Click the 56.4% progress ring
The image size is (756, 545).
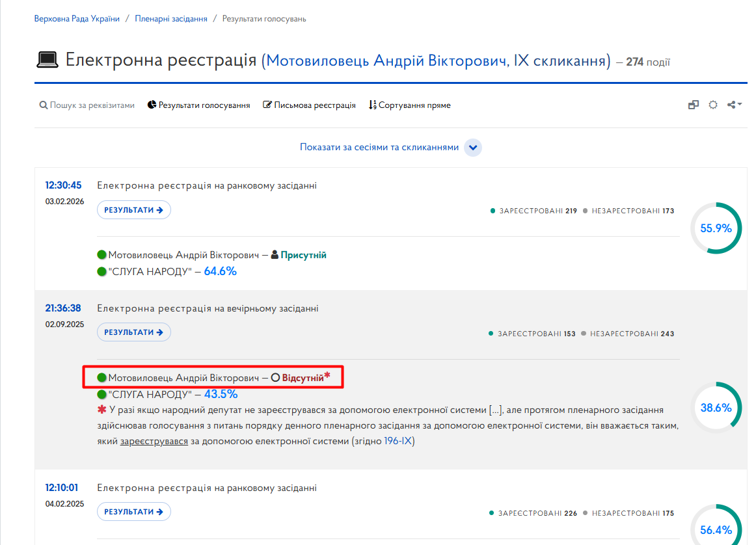click(716, 525)
